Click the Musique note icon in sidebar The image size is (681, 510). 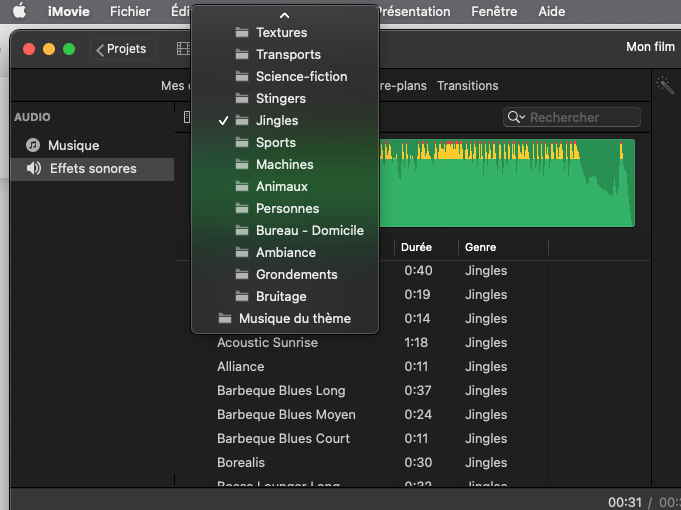point(33,145)
